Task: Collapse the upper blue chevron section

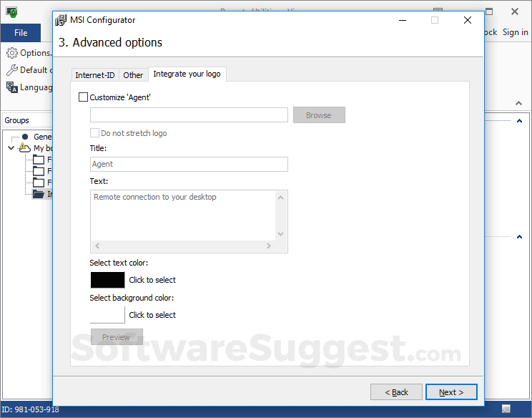Action: [519, 121]
